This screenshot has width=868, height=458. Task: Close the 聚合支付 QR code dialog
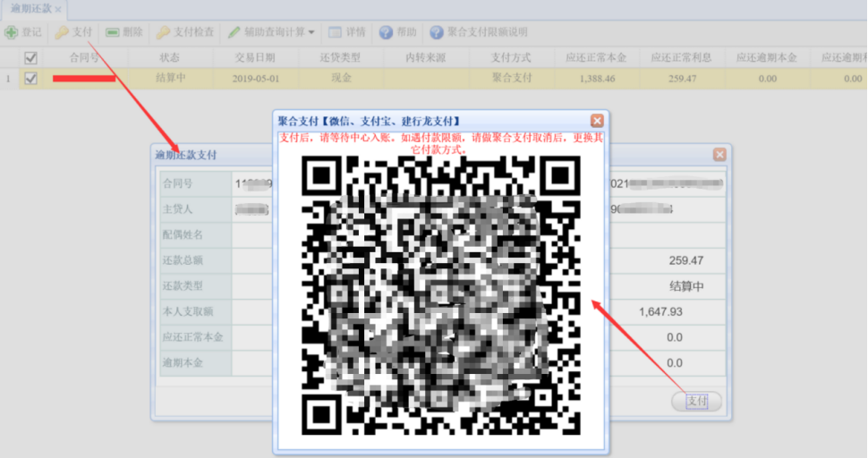pyautogui.click(x=597, y=121)
